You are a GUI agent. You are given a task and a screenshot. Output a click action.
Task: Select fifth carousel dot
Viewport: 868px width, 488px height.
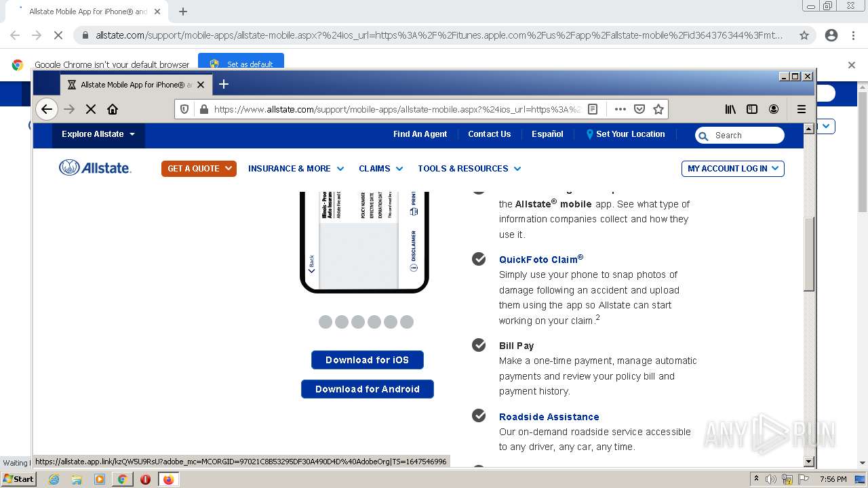391,322
